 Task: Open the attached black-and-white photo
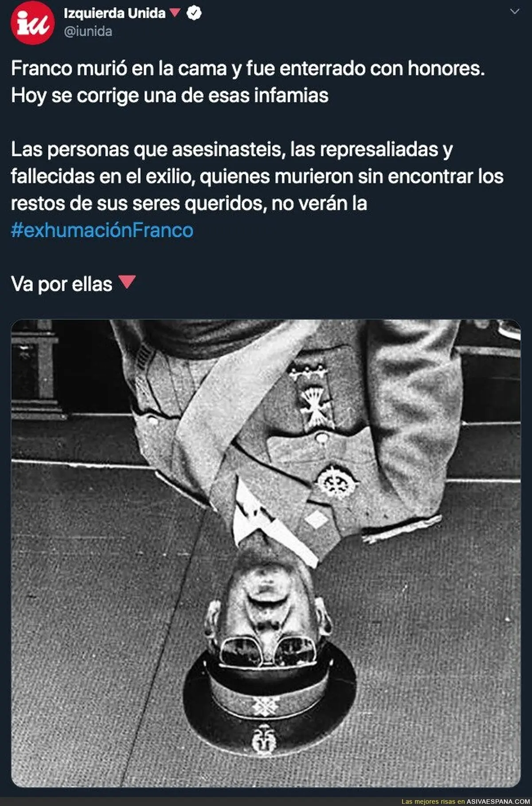[x=266, y=553]
